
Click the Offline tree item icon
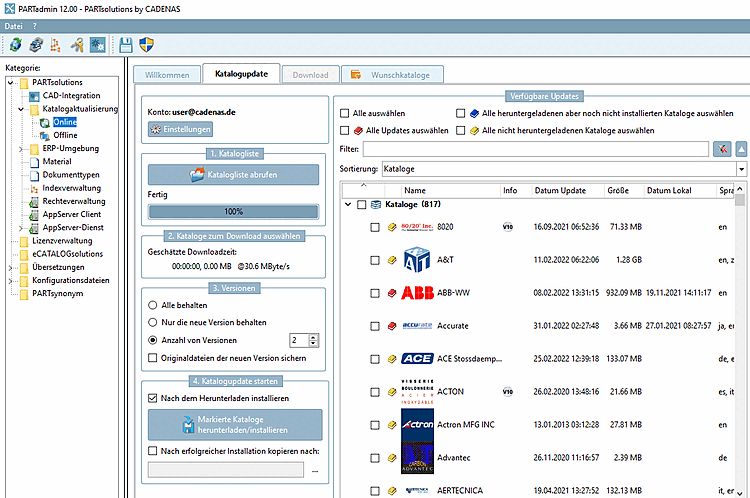coord(44,136)
